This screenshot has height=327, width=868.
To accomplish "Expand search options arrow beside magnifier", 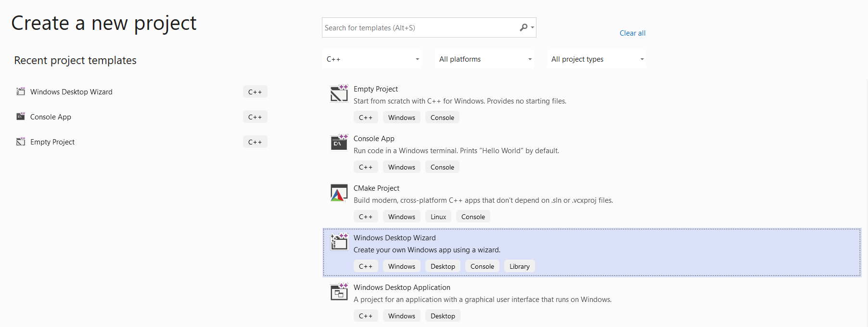I will click(532, 27).
